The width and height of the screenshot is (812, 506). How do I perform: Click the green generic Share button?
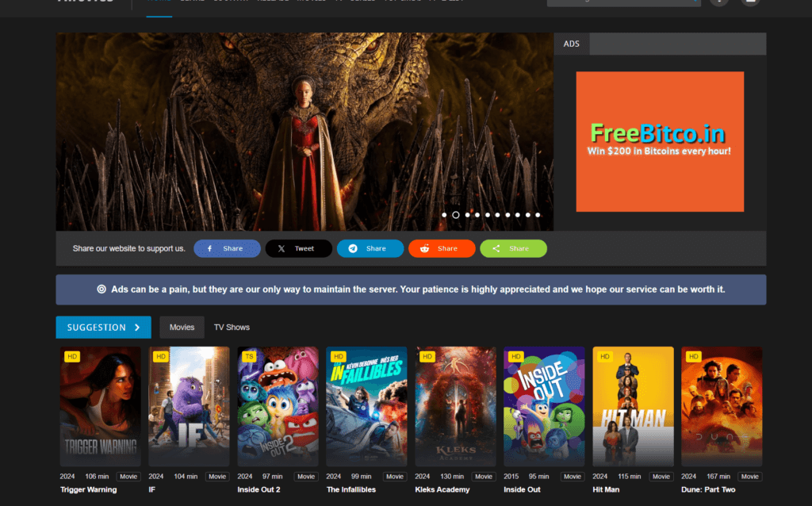(513, 248)
